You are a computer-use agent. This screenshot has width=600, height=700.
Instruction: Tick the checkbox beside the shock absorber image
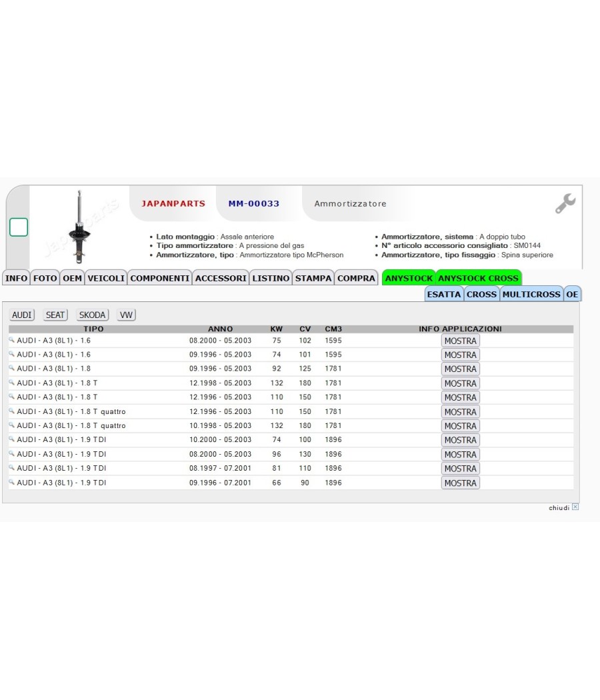pos(19,227)
